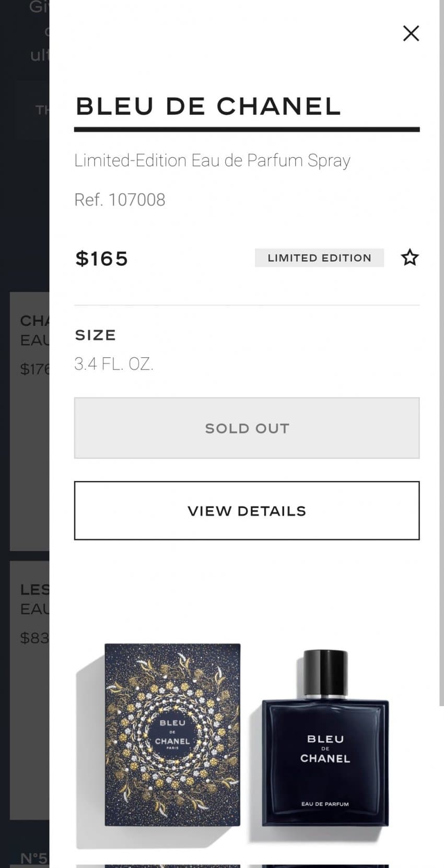Select the Ref. 107008 reference text
This screenshot has height=868, width=444.
coord(120,200)
